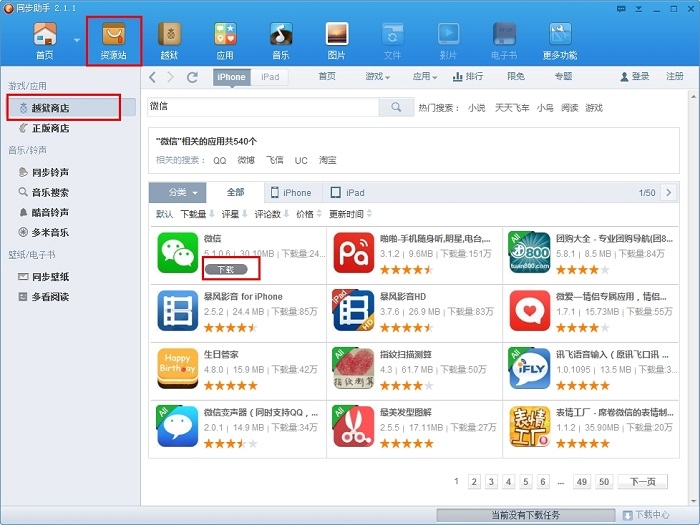Sort results by 价格
The height and width of the screenshot is (525, 700).
308,214
